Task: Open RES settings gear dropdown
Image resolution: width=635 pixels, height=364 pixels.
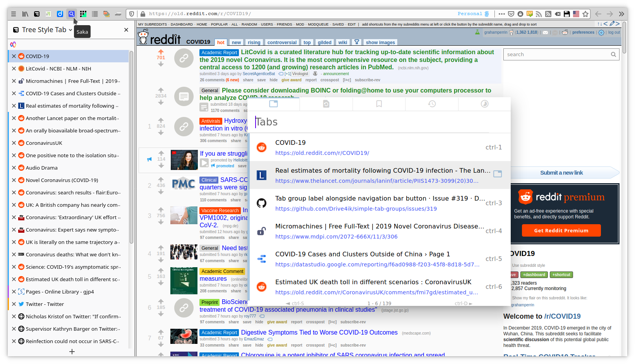Action: [601, 33]
